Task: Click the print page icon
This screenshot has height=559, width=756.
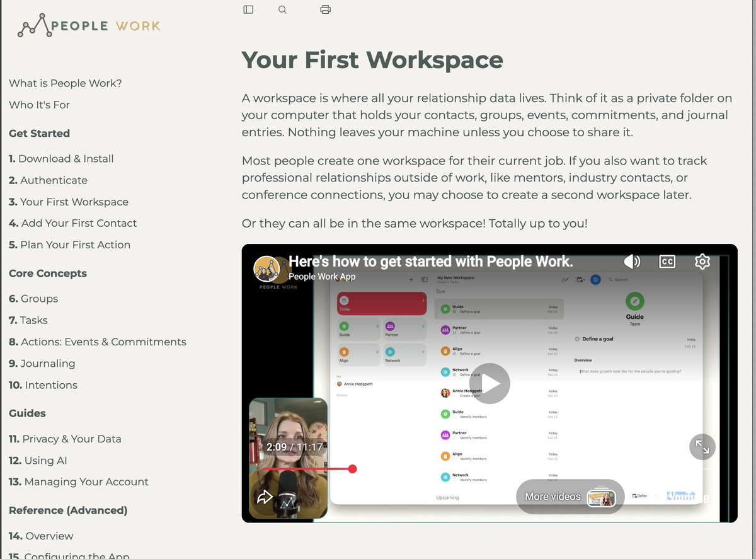Action: click(325, 9)
